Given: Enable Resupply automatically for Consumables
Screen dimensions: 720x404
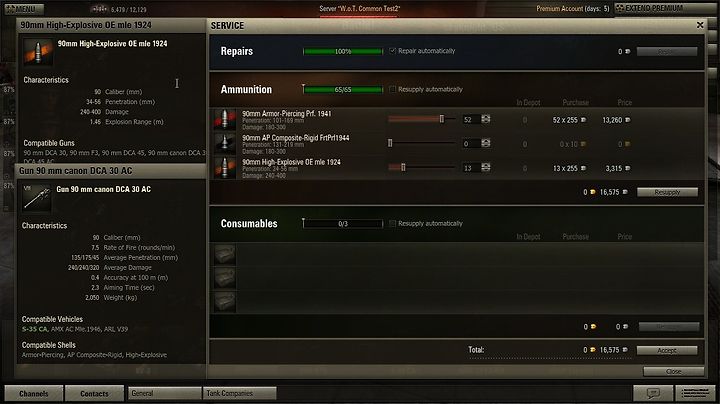Looking at the screenshot, I should coord(393,224).
